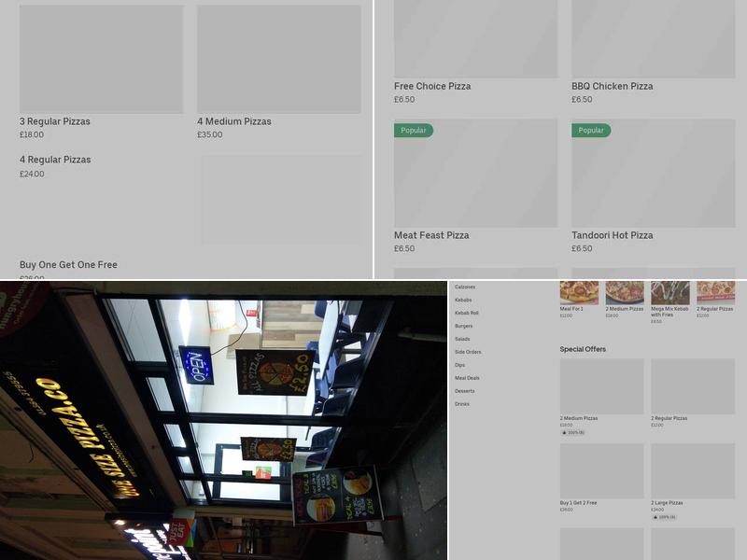Image resolution: width=747 pixels, height=560 pixels.
Task: Open the Meat Feast Pizza card
Action: pyautogui.click(x=475, y=174)
